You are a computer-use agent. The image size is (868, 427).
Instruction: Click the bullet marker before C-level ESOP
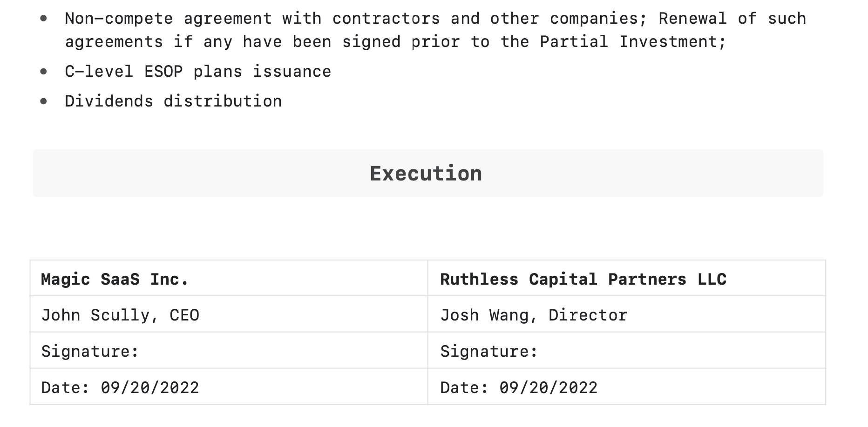pos(44,71)
